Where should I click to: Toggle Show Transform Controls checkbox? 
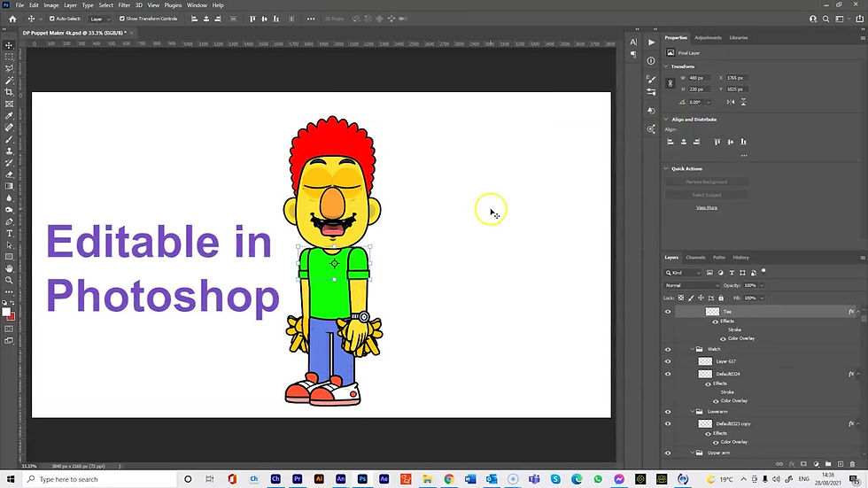click(x=122, y=19)
